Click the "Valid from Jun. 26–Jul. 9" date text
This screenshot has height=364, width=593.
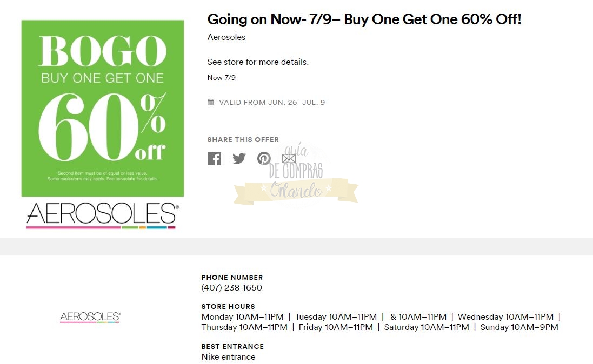pos(272,102)
